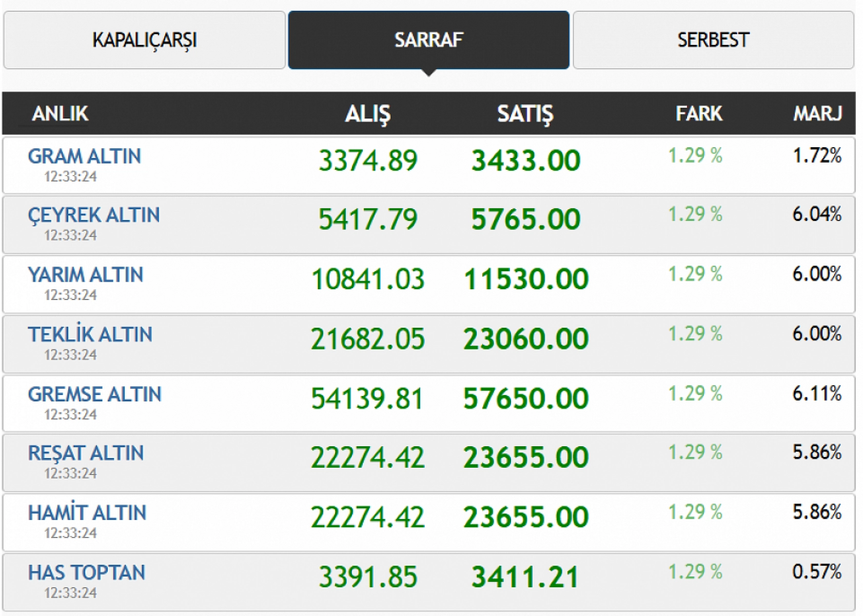Click Gram Altın selling price 3433.00

point(526,160)
